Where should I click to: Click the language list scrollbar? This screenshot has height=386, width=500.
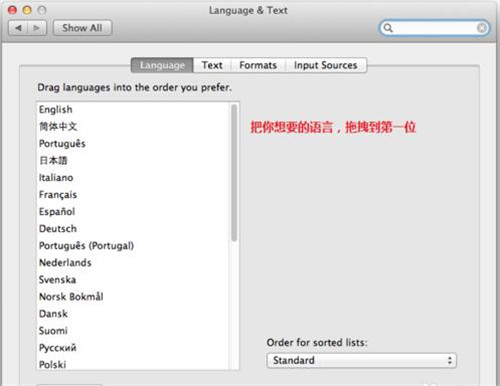tap(234, 173)
